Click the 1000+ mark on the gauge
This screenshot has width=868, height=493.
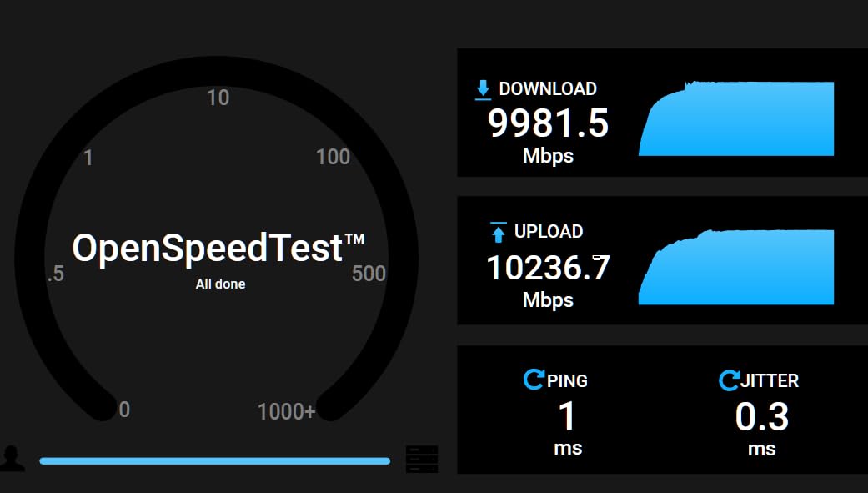[x=286, y=411]
